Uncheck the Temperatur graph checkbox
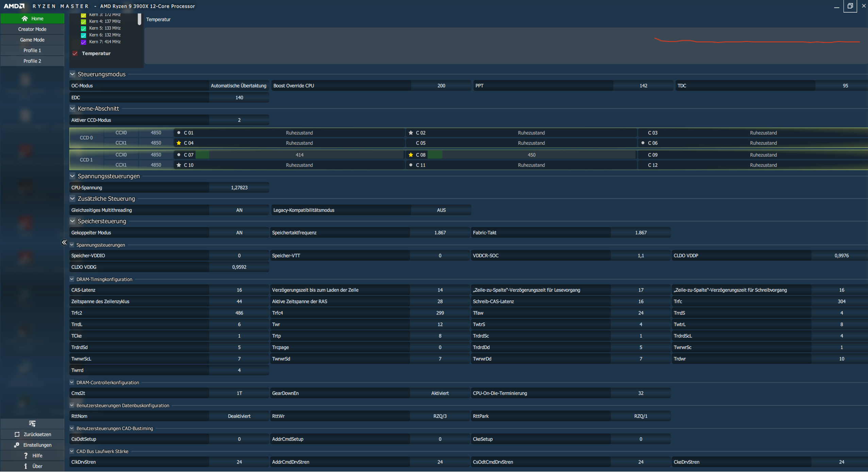This screenshot has height=473, width=868. click(75, 53)
